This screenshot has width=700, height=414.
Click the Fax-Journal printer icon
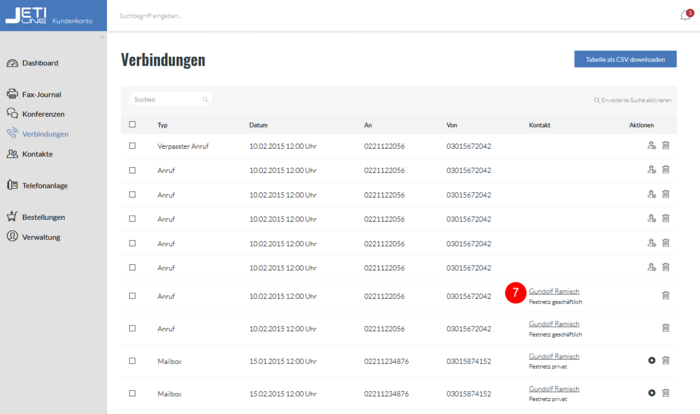click(12, 94)
